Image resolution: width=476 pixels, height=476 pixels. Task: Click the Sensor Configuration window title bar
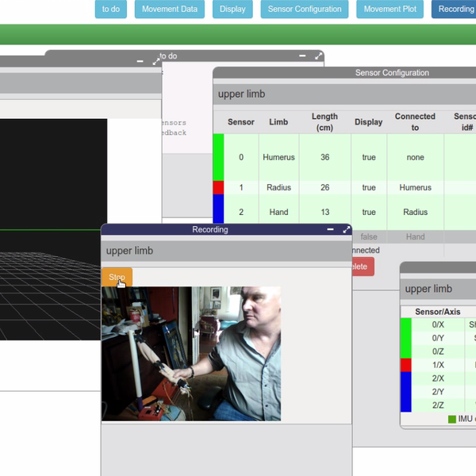[x=344, y=73]
